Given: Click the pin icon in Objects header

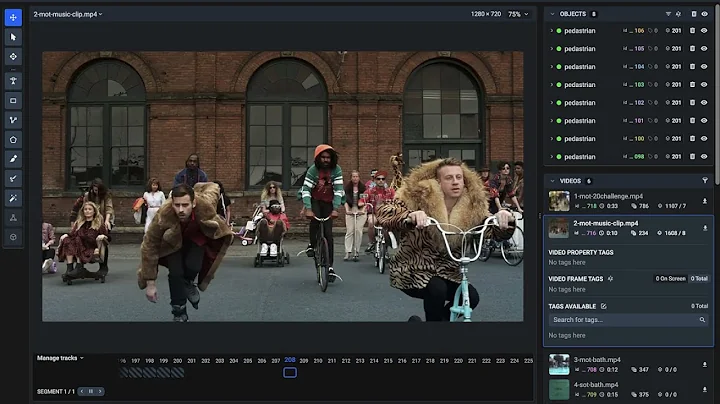Looking at the screenshot, I should coord(678,14).
